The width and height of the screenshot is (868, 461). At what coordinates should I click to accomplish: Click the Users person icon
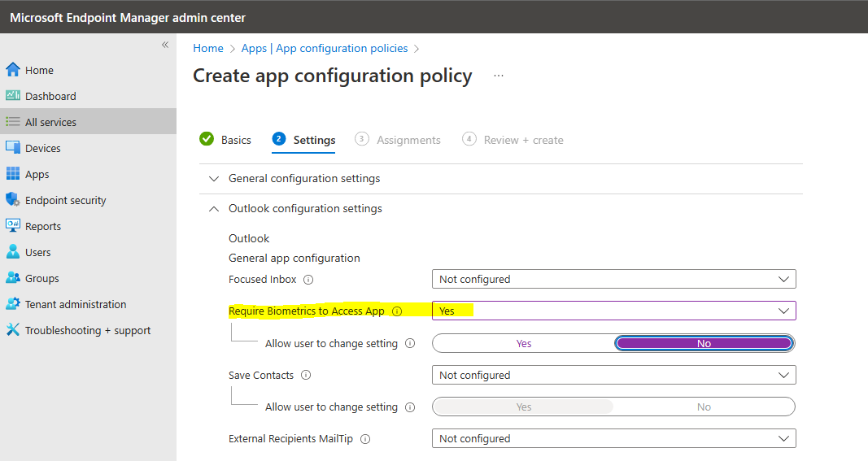13,252
